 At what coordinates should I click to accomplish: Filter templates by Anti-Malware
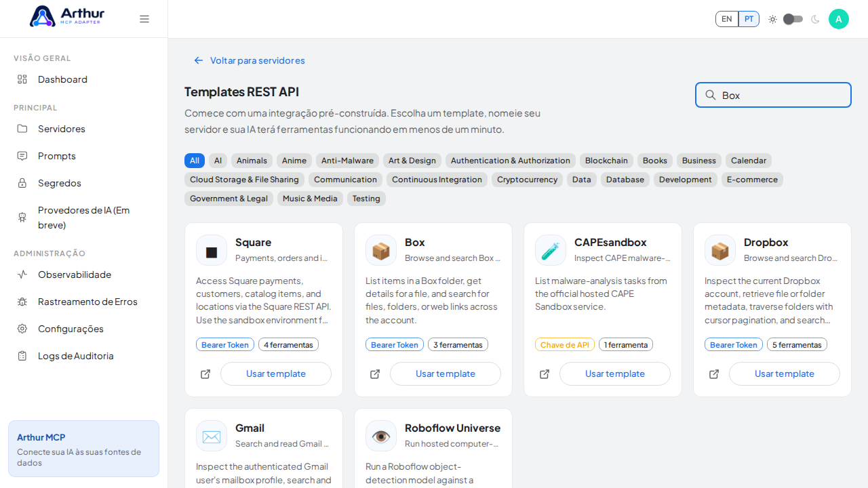pyautogui.click(x=347, y=161)
